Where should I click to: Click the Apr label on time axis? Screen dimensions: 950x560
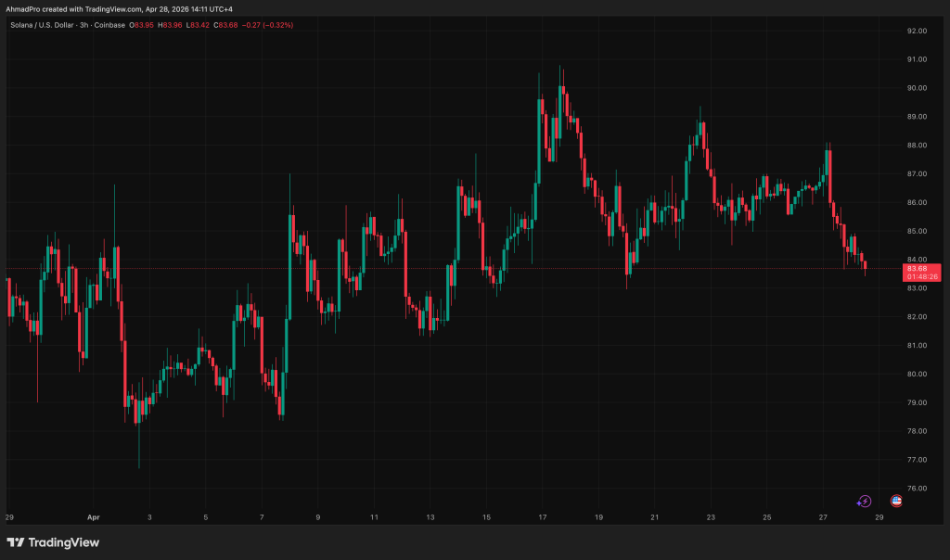point(92,517)
